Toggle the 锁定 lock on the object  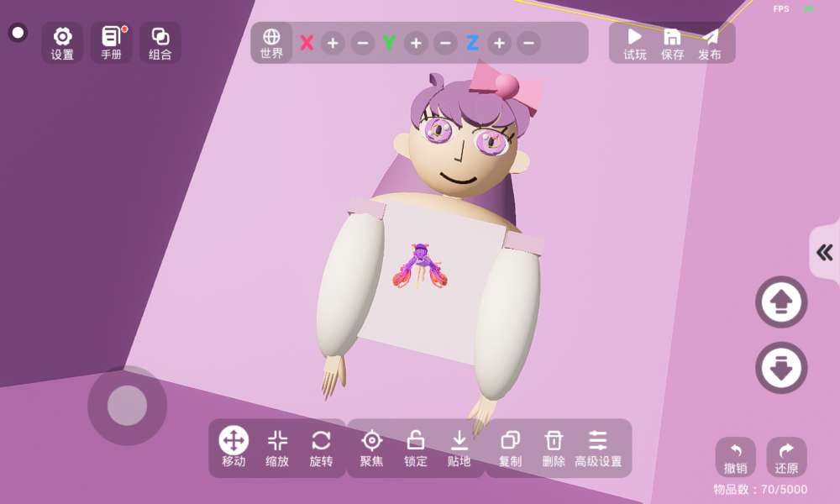[415, 447]
